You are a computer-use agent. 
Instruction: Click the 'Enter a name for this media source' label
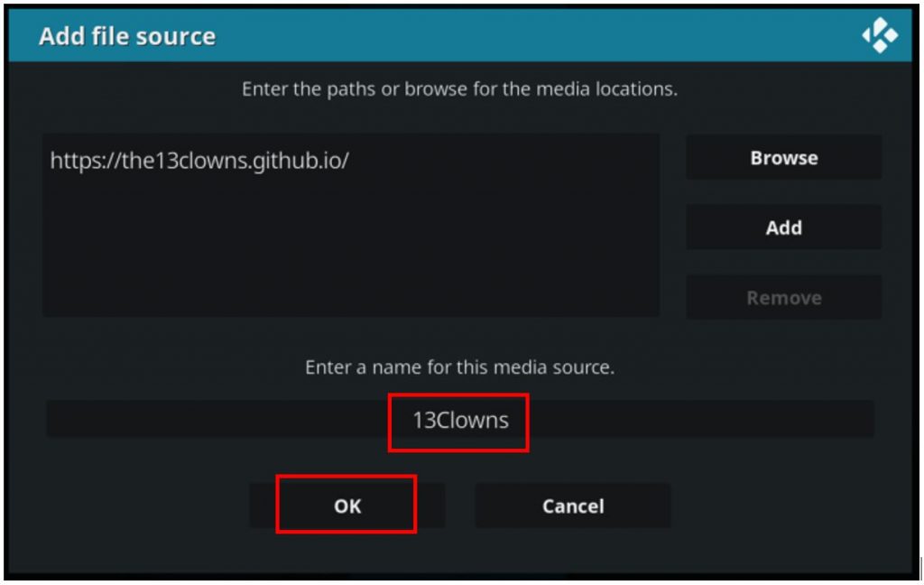(x=459, y=367)
